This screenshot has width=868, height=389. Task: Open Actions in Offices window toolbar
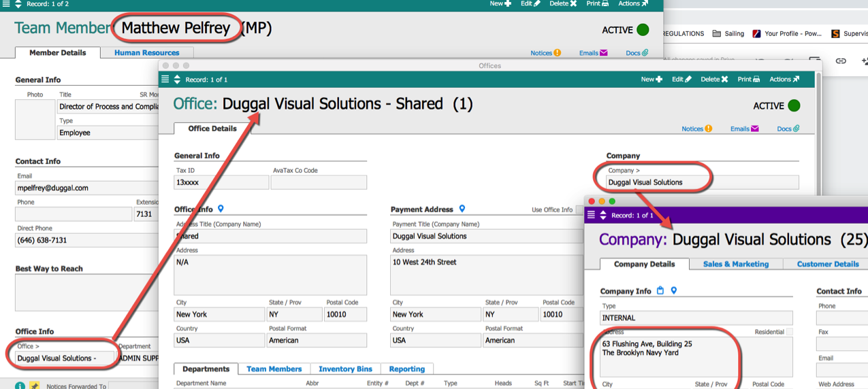point(784,80)
